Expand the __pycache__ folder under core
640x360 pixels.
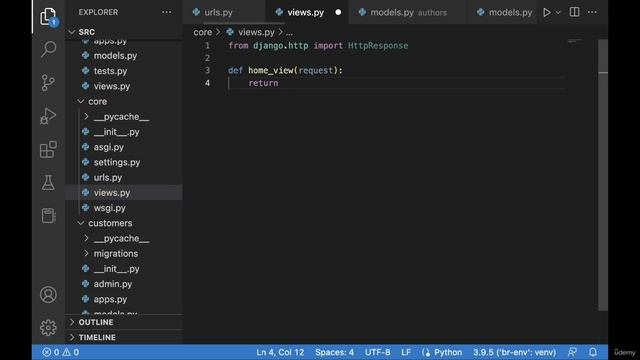(x=122, y=117)
